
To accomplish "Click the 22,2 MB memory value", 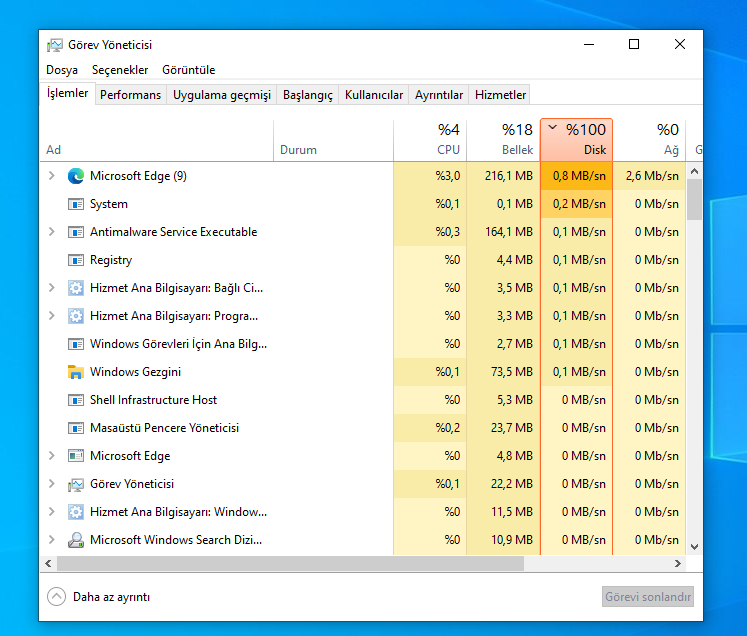I will tap(512, 484).
